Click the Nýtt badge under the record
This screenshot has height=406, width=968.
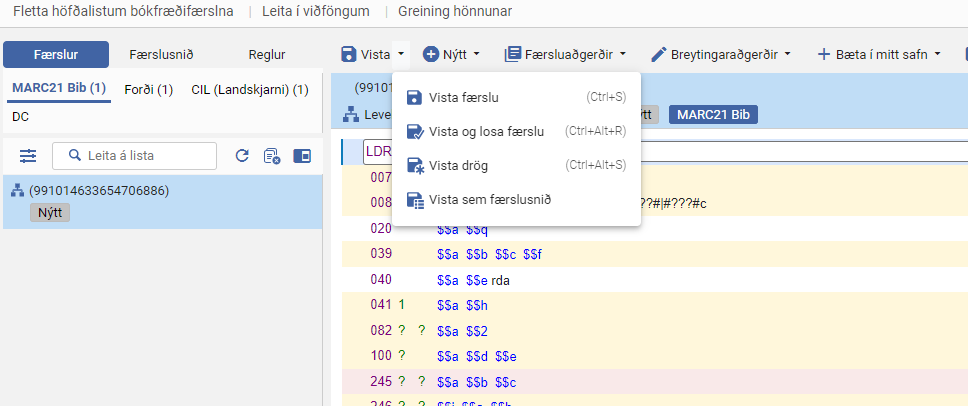[50, 213]
